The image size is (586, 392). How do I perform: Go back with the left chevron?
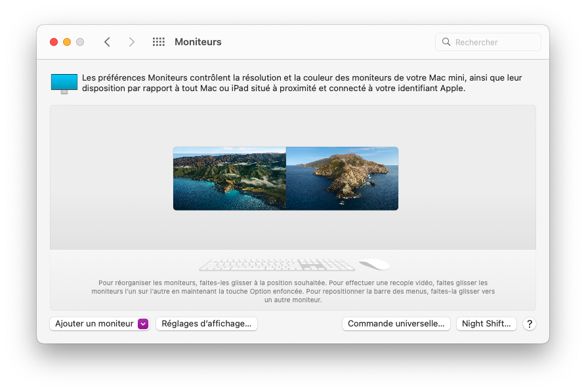coord(107,42)
